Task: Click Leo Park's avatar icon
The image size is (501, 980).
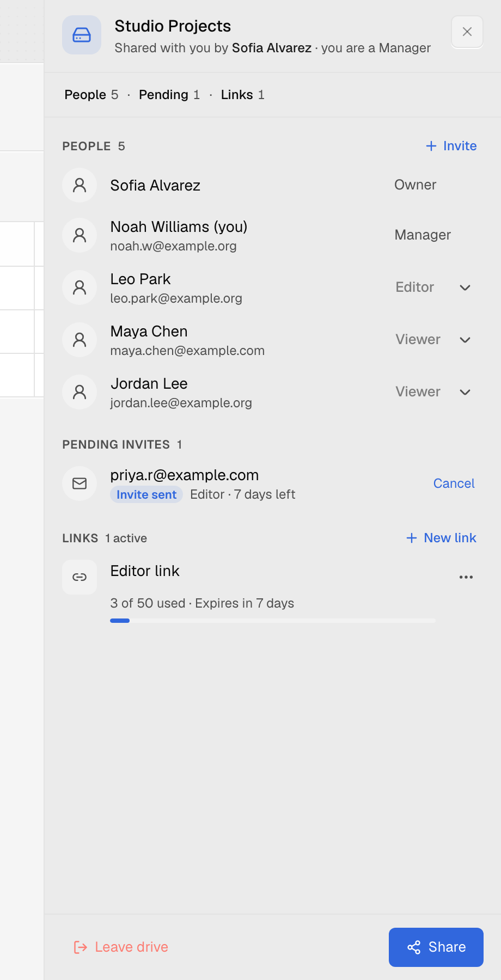Action: coord(80,287)
